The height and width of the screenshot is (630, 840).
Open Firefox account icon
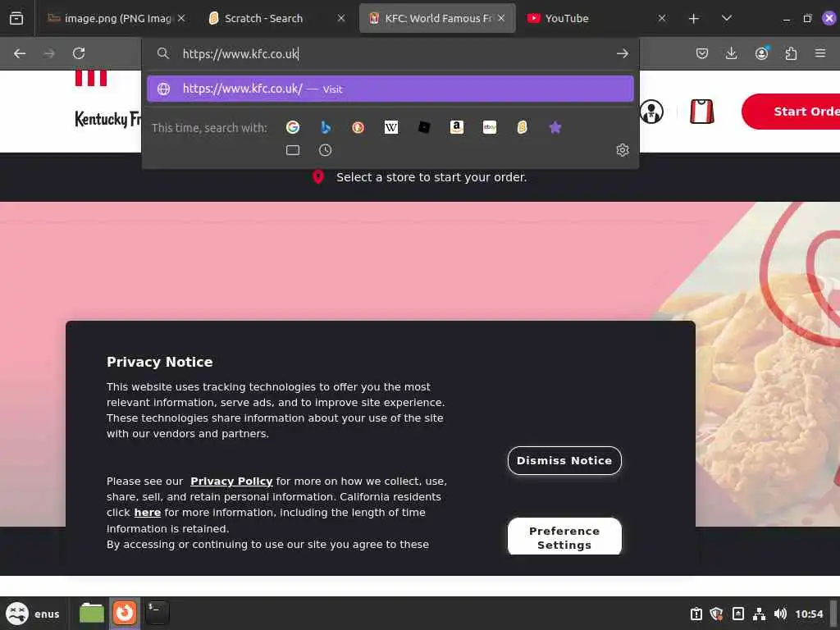tap(762, 53)
